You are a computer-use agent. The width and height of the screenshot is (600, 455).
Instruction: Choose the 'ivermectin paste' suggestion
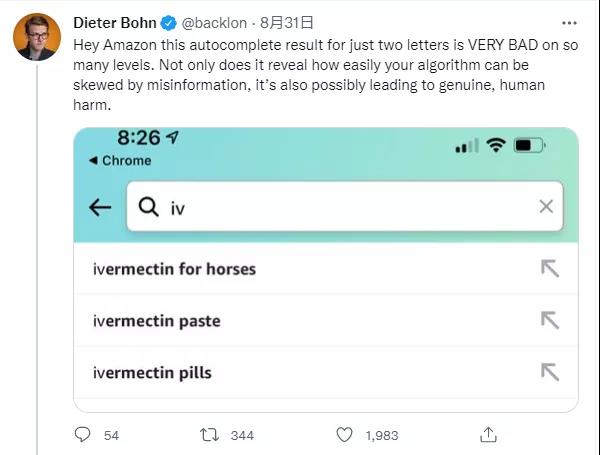156,321
